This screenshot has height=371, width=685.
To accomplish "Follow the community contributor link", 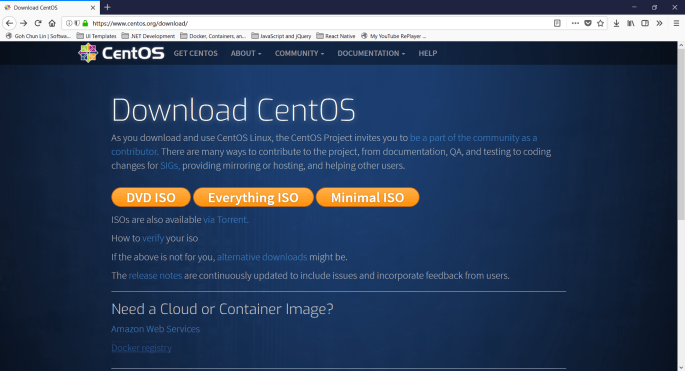I will pyautogui.click(x=473, y=138).
